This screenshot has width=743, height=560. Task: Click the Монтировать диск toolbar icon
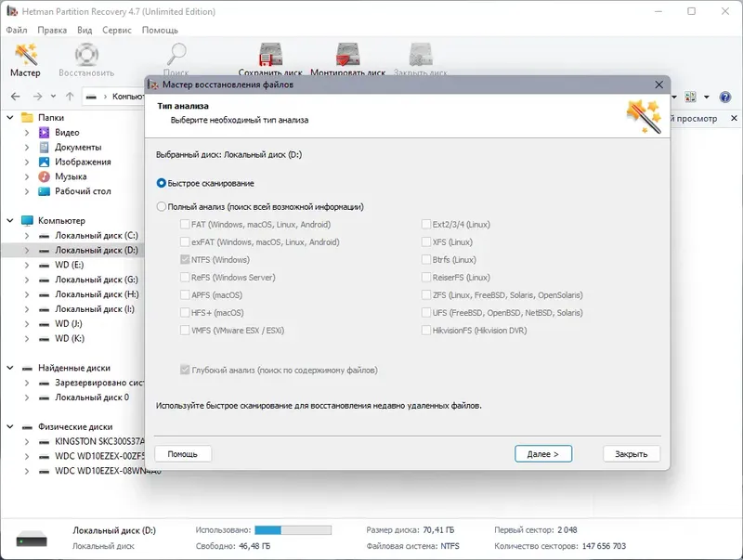[347, 54]
